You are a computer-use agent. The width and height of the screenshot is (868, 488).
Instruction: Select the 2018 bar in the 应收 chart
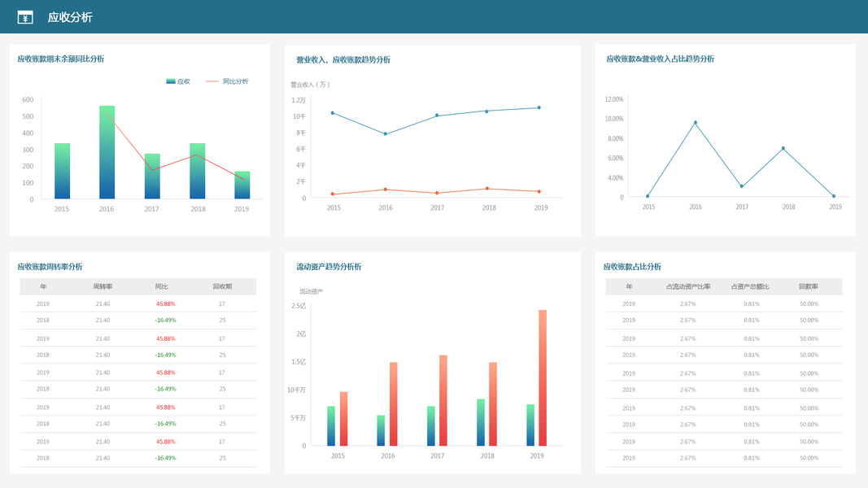198,171
